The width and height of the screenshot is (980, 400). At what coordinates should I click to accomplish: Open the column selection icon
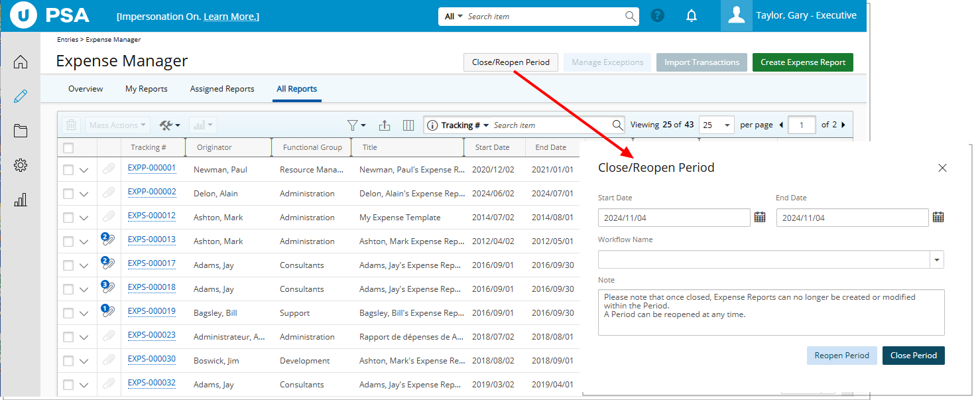[x=408, y=125]
